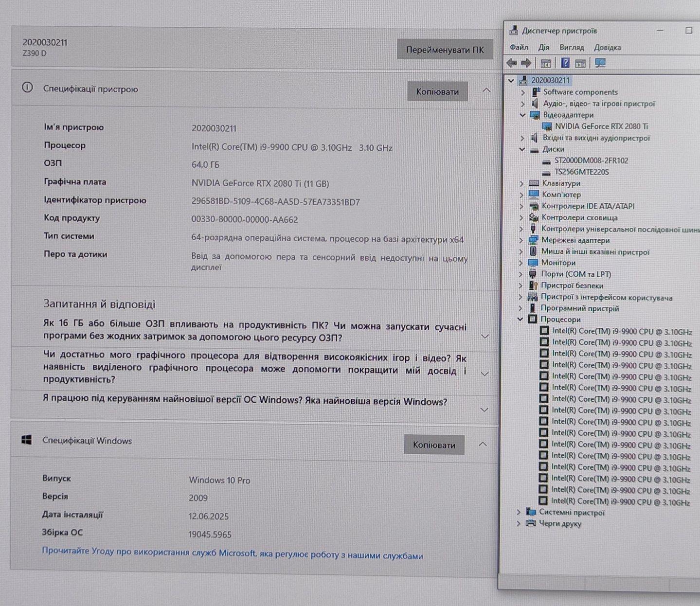Click the Миша й інші вказівні пристрої icon

pyautogui.click(x=533, y=251)
